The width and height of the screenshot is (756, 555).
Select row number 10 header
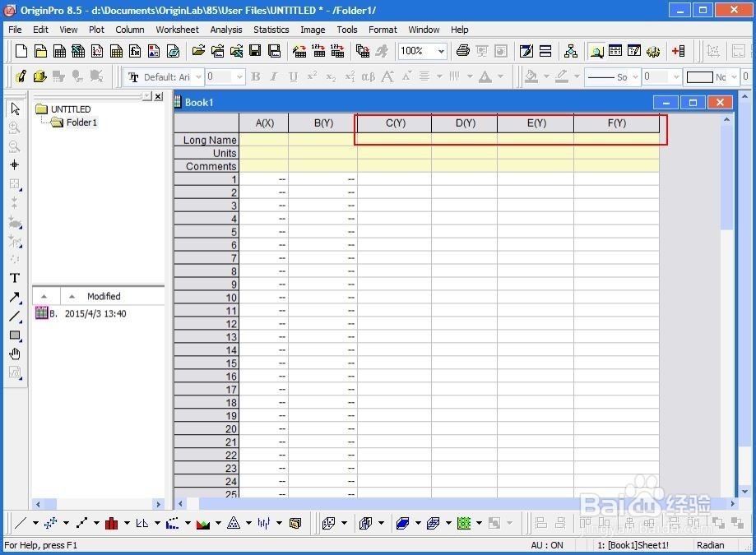tap(206, 298)
